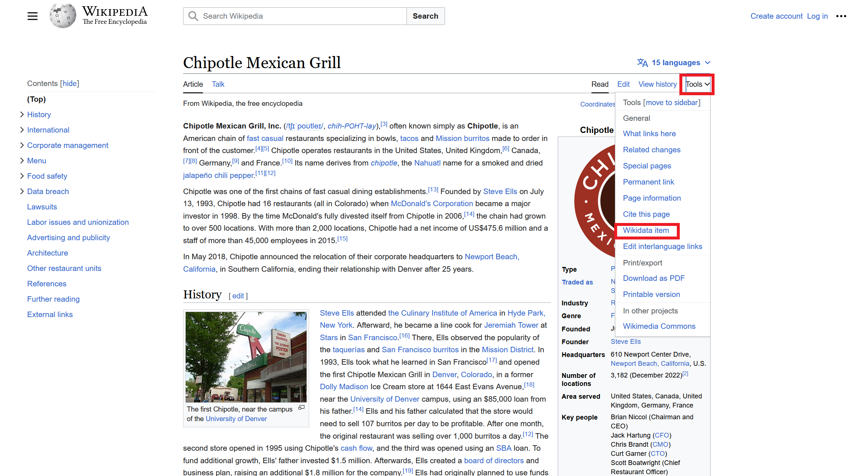Click the language translate icon
This screenshot has width=868, height=476.
click(642, 63)
